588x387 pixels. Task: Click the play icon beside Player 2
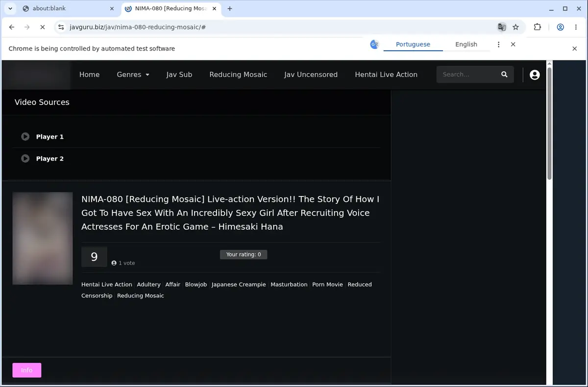pyautogui.click(x=25, y=159)
